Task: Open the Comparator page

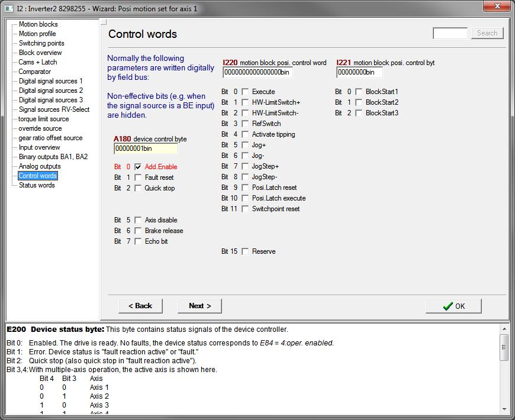Action: 34,72
